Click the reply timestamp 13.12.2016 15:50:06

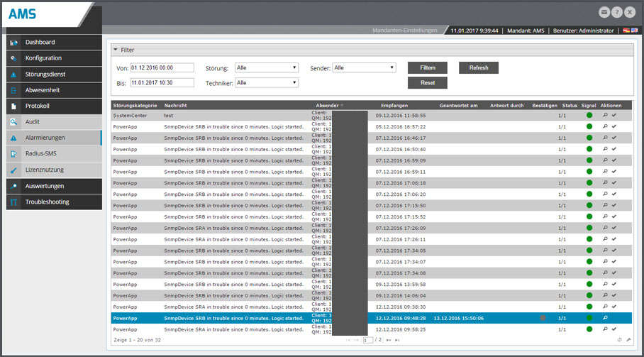[x=458, y=319]
